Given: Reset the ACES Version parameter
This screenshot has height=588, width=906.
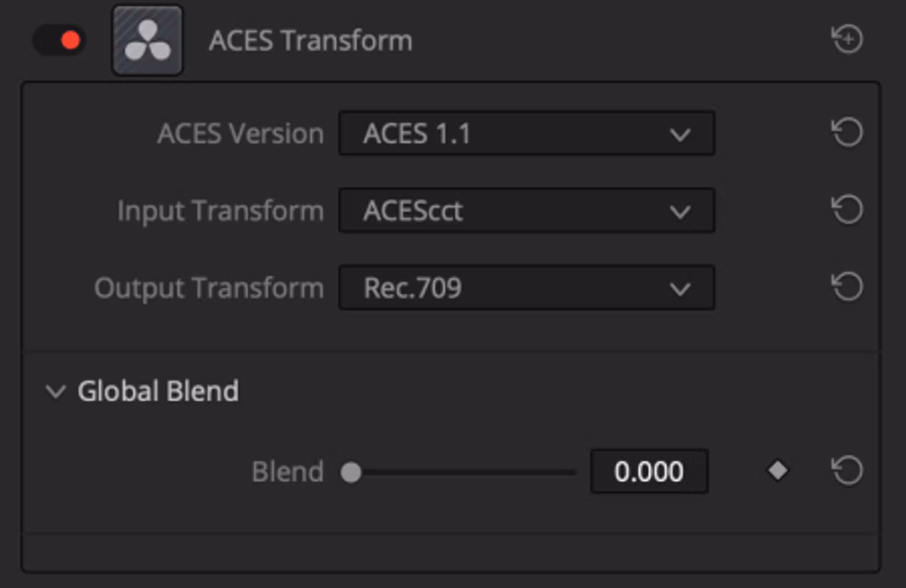Looking at the screenshot, I should point(847,133).
